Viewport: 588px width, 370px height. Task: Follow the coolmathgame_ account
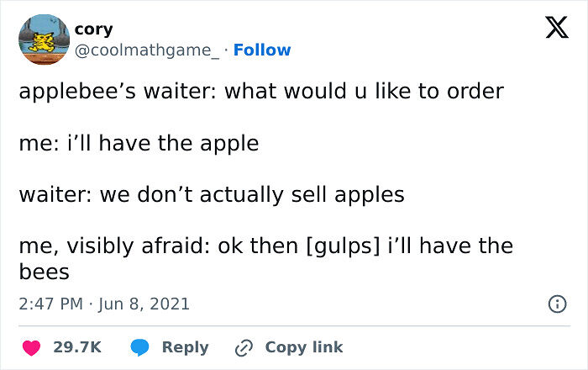(x=262, y=50)
